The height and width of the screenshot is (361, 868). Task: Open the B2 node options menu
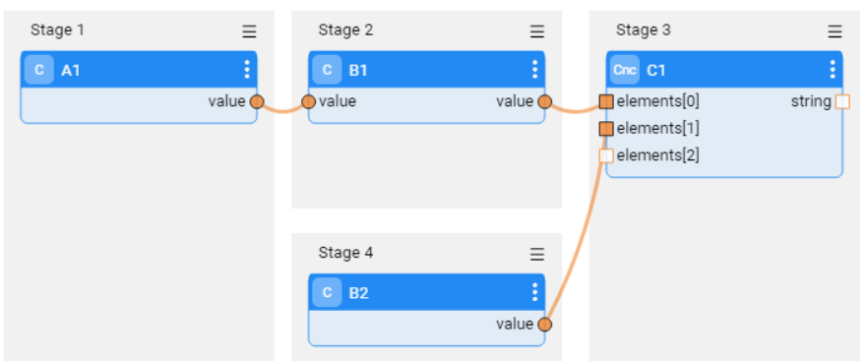pos(534,292)
